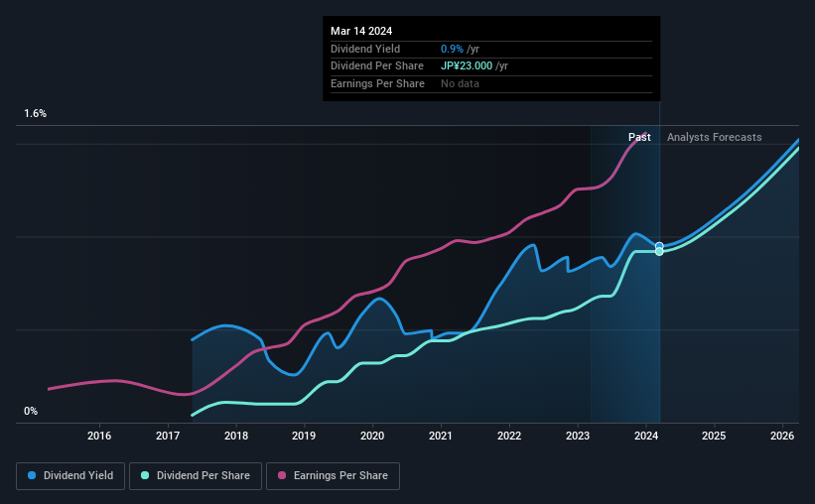The width and height of the screenshot is (815, 504).
Task: Click the Analysts Forecasts label
Action: [x=714, y=137]
